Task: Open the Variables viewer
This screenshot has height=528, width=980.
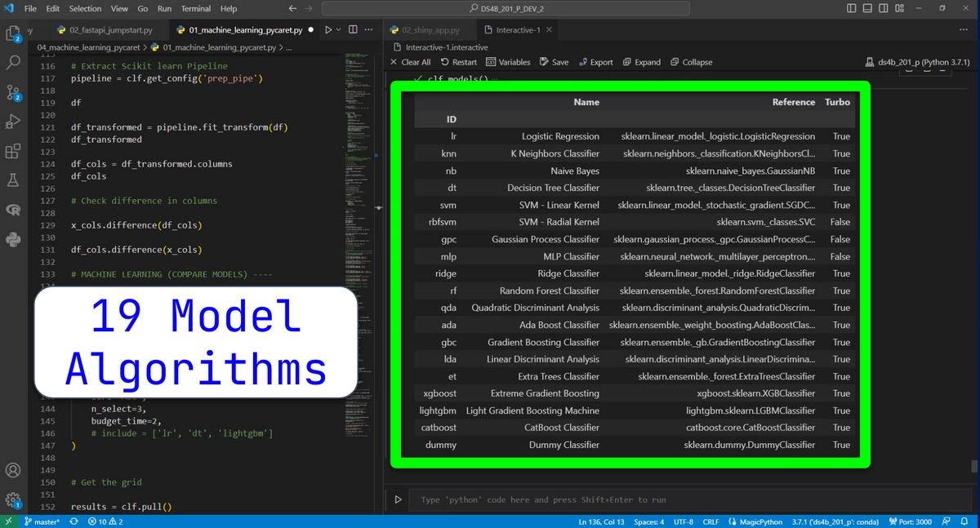Action: (508, 62)
